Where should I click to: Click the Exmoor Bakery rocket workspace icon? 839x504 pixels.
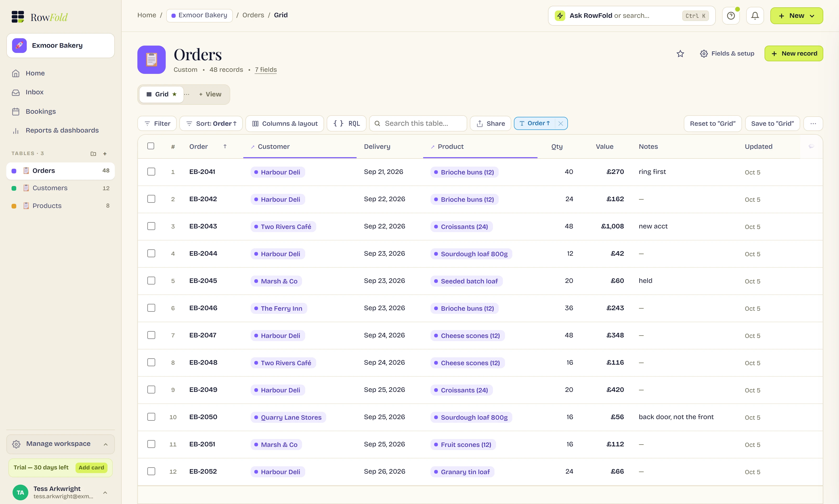(x=19, y=46)
